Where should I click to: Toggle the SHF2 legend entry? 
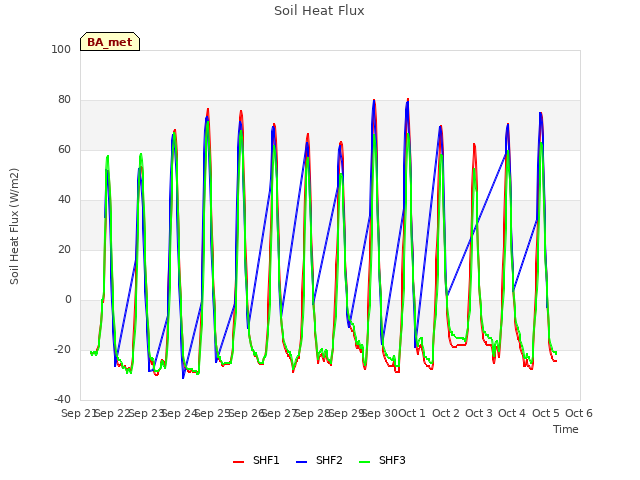(x=319, y=460)
